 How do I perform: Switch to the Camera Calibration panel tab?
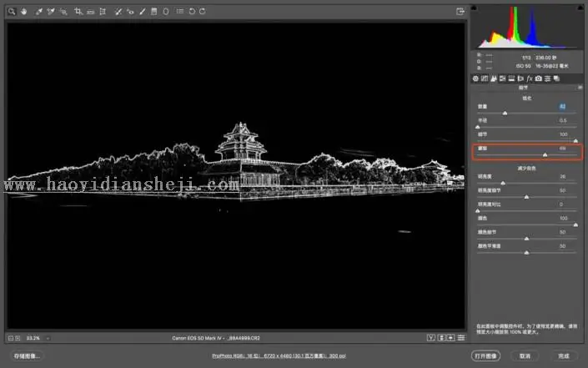[539, 78]
